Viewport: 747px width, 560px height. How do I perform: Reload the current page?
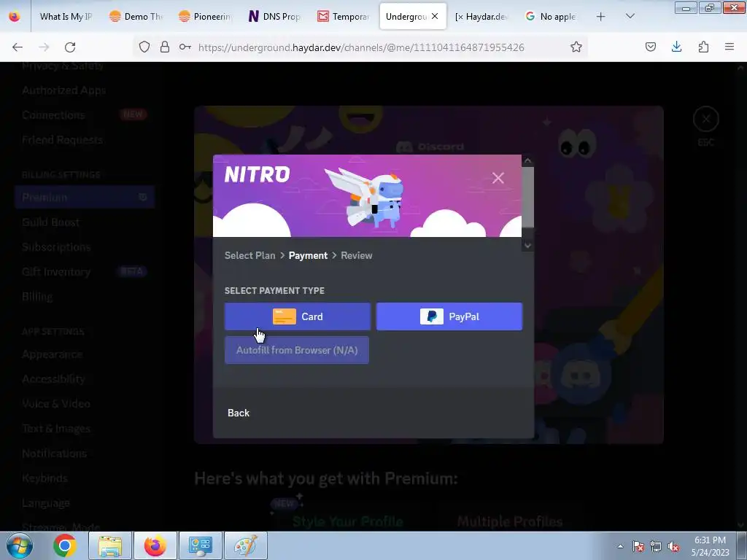point(70,47)
